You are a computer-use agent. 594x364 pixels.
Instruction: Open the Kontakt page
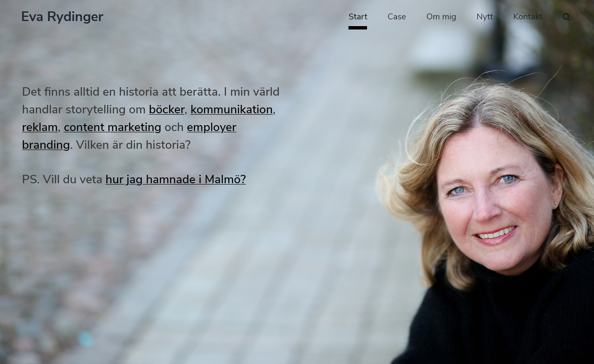527,17
